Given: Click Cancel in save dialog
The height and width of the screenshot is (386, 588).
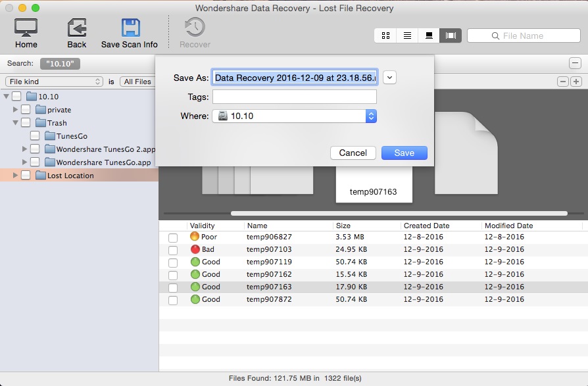Looking at the screenshot, I should point(353,153).
